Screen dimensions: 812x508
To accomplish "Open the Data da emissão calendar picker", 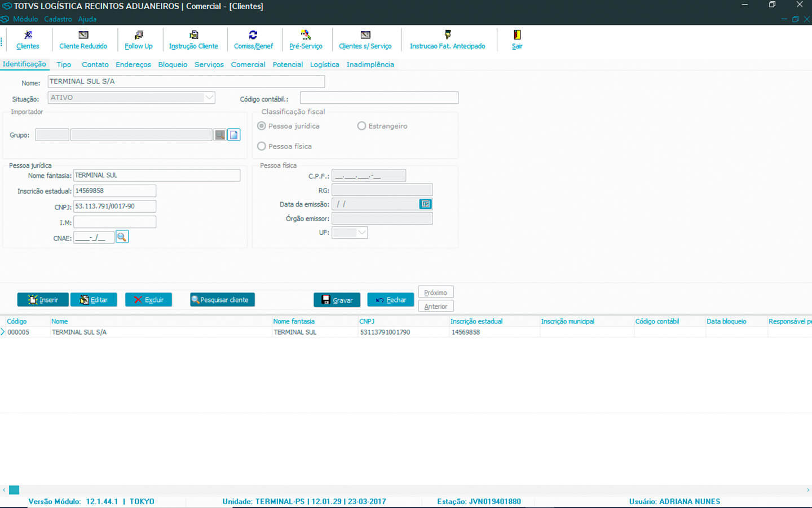I will (426, 204).
